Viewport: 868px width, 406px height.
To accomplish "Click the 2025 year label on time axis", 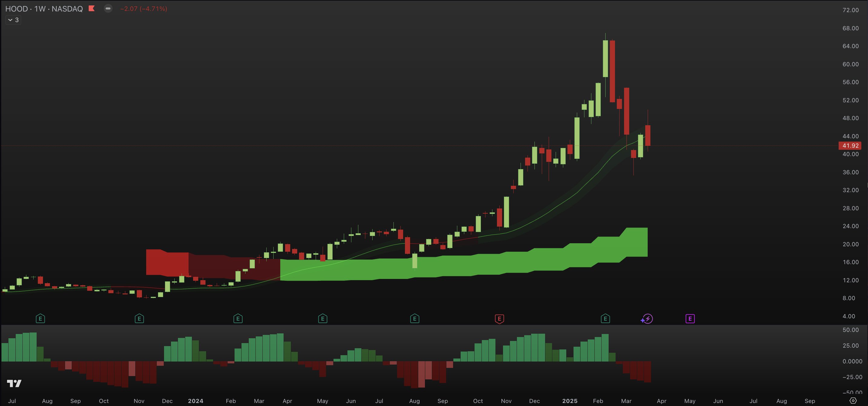I will [570, 401].
